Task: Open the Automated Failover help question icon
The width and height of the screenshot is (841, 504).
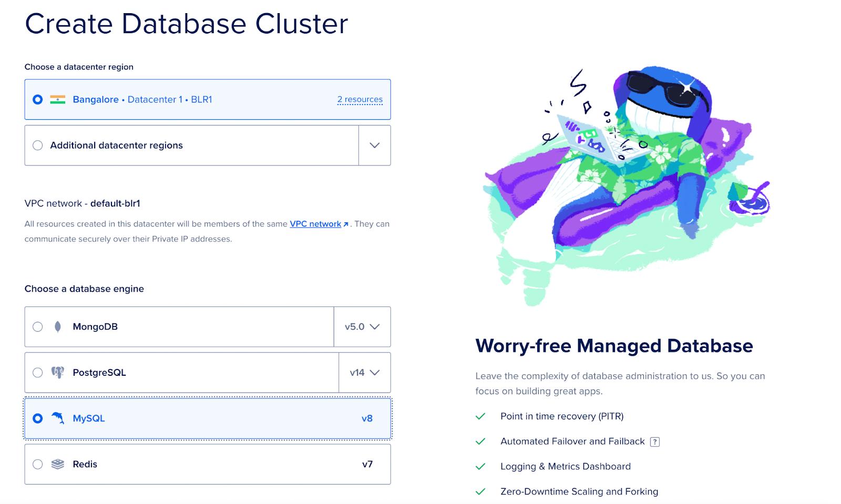Action: pos(654,442)
